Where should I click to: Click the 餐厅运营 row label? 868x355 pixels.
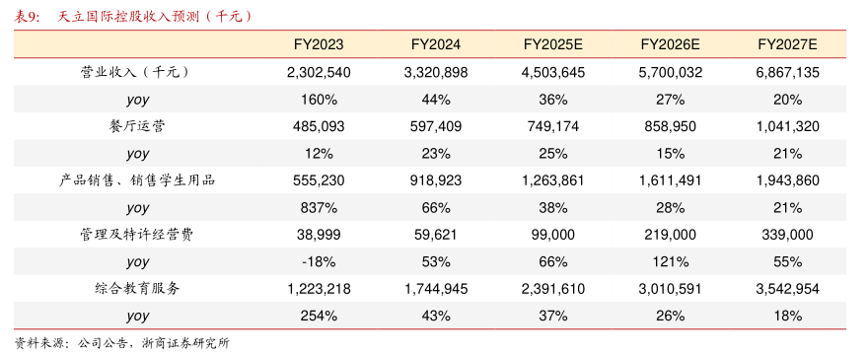click(x=137, y=126)
